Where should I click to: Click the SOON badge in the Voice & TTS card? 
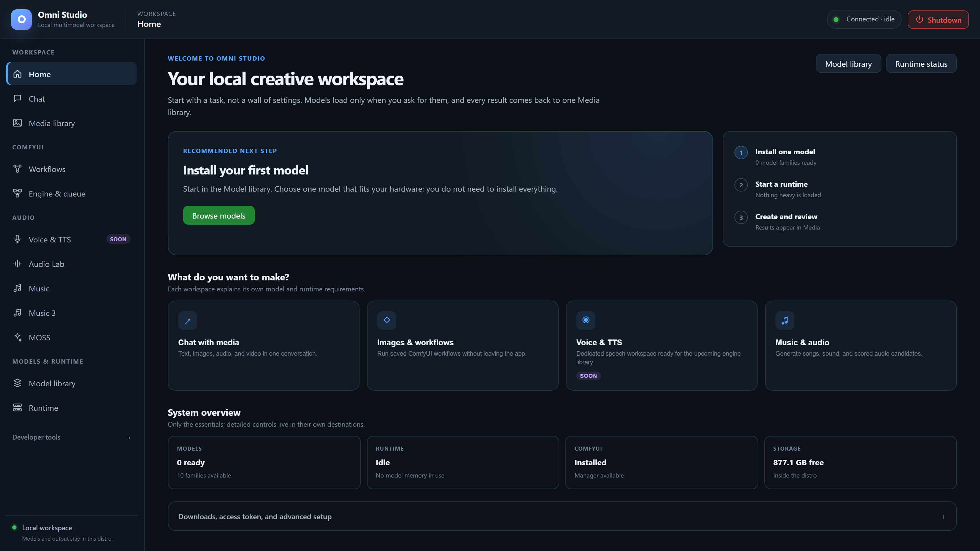coord(588,376)
